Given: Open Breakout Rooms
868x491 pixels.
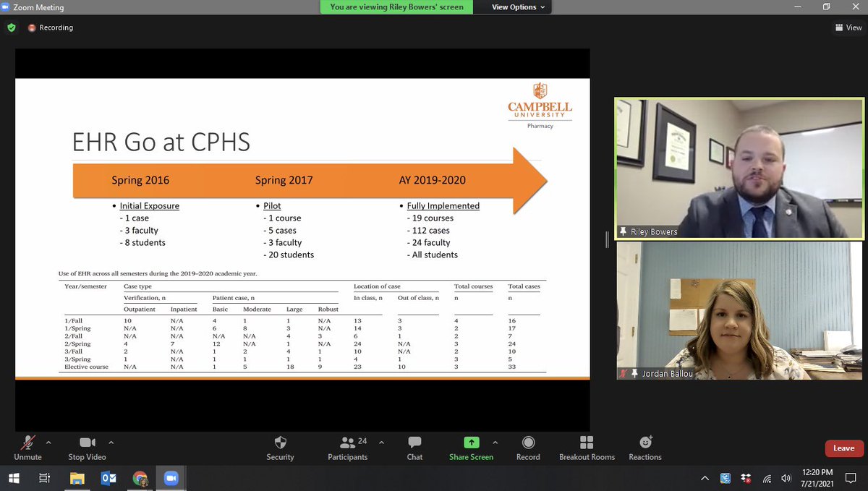Looking at the screenshot, I should (587, 448).
